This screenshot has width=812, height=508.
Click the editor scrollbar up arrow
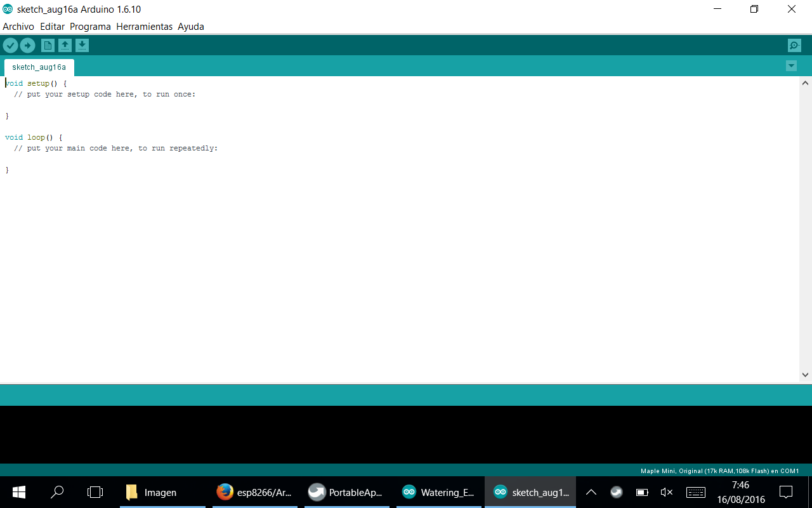pyautogui.click(x=805, y=83)
